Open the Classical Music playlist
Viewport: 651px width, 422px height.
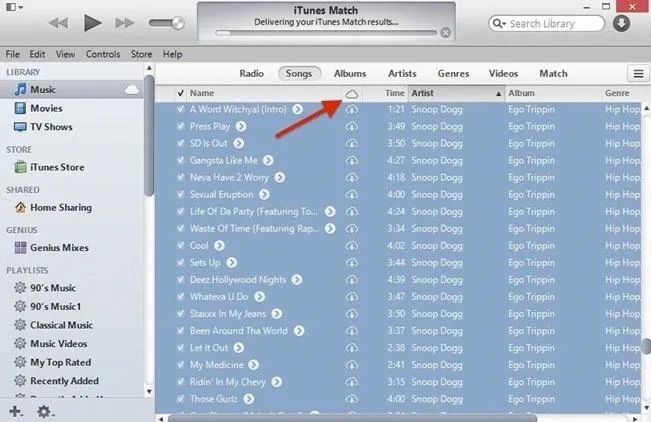(x=61, y=325)
